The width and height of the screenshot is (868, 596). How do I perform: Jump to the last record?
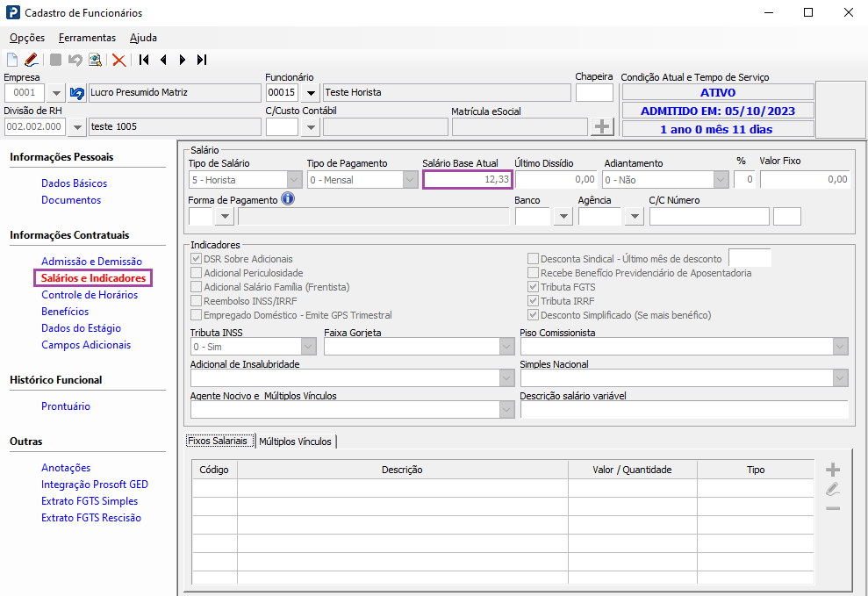[x=202, y=60]
